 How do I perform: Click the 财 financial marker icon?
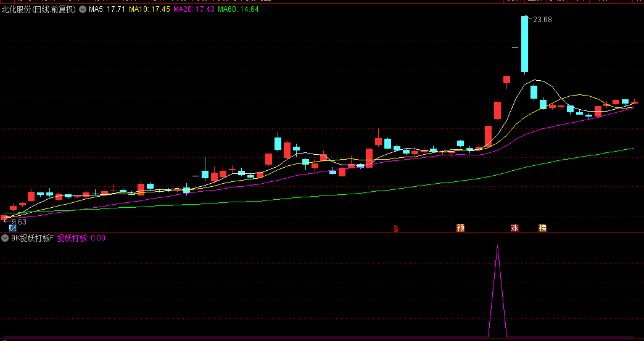pos(13,228)
